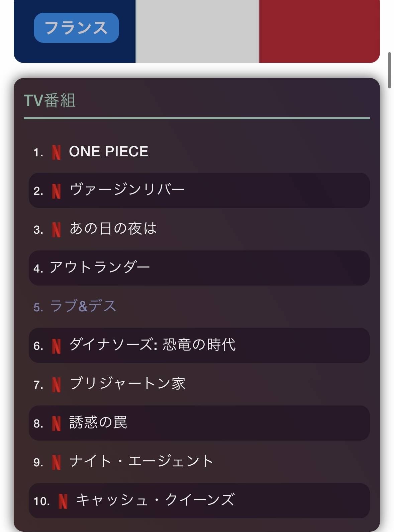Open the ヴァージンリバー title
The width and height of the screenshot is (394, 532).
127,190
